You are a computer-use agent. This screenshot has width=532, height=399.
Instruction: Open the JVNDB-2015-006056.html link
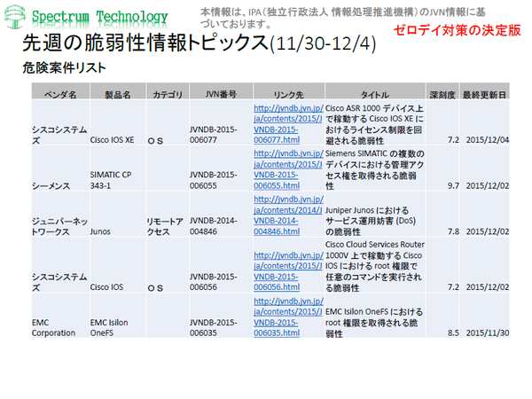pos(288,271)
